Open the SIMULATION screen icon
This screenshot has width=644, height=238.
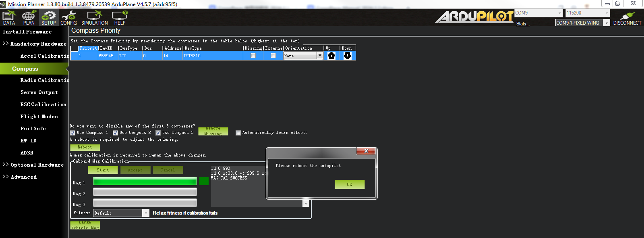(94, 18)
